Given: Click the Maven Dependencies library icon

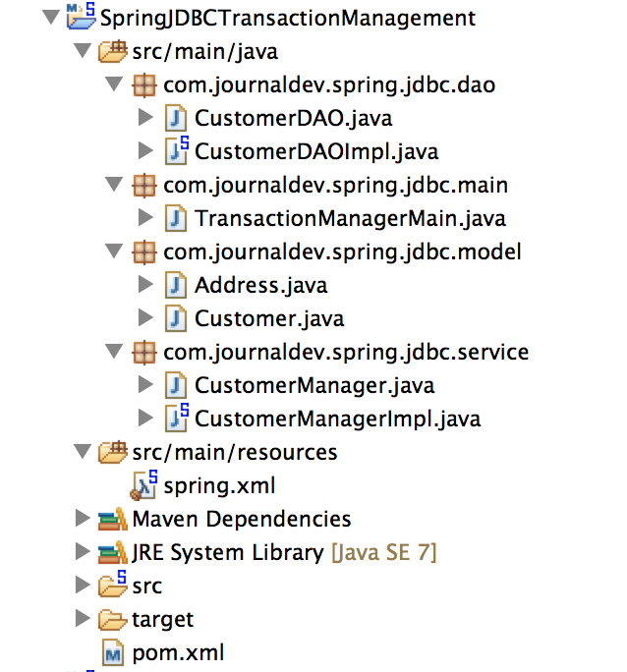Looking at the screenshot, I should point(113,519).
